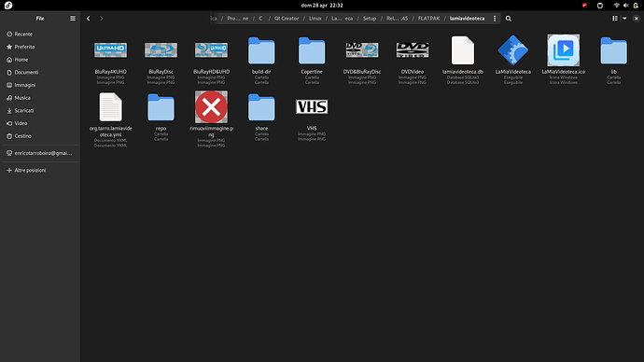
Task: Click the lamiavideoteca path segment
Action: tap(467, 19)
